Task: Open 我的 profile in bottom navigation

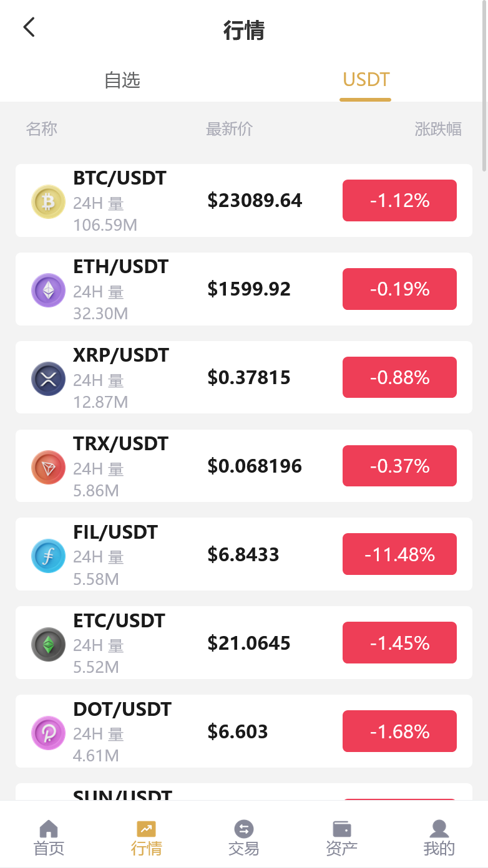Action: (439, 837)
